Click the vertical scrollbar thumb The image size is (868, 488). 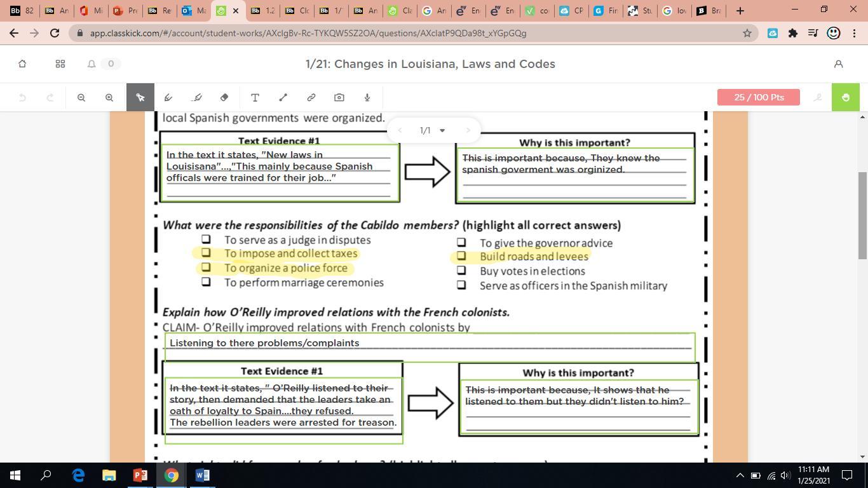[862, 215]
